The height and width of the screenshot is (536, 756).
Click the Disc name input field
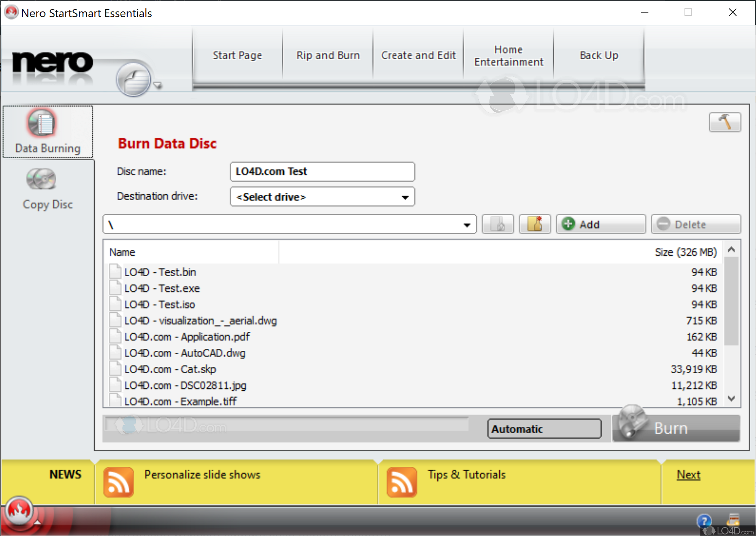(322, 172)
